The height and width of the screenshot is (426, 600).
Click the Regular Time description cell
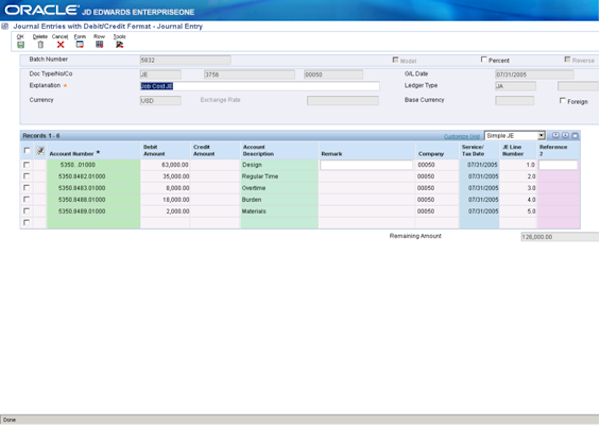tap(279, 176)
